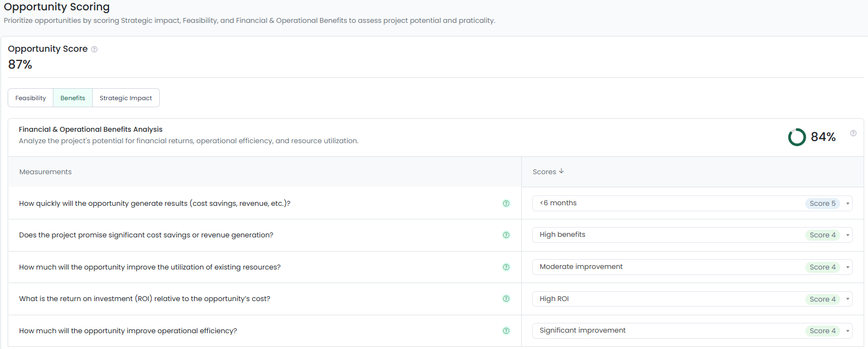868x349 pixels.
Task: Click the 87% Opportunity Score value
Action: coord(20,65)
